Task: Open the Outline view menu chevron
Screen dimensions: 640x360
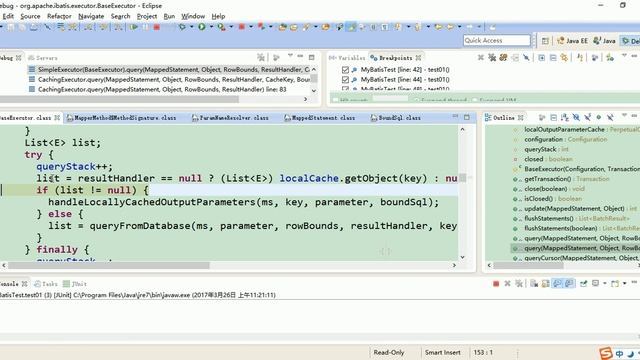Action: click(624, 116)
